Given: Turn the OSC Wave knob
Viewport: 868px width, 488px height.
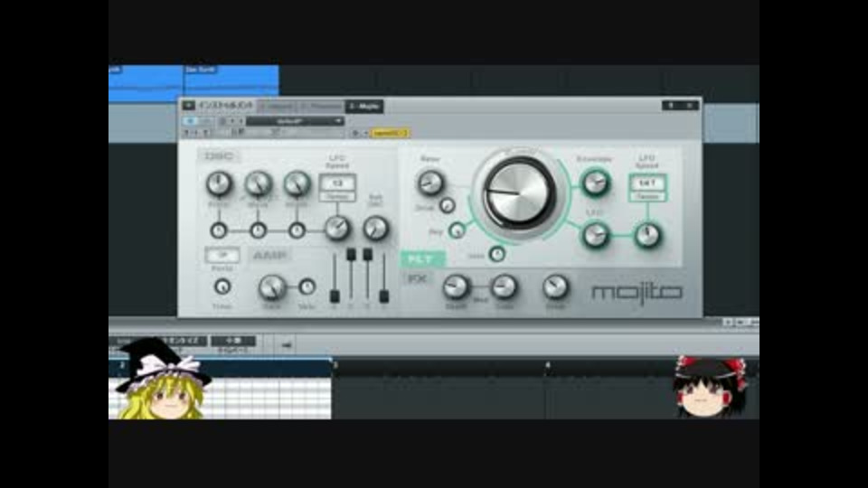Looking at the screenshot, I should click(x=259, y=183).
